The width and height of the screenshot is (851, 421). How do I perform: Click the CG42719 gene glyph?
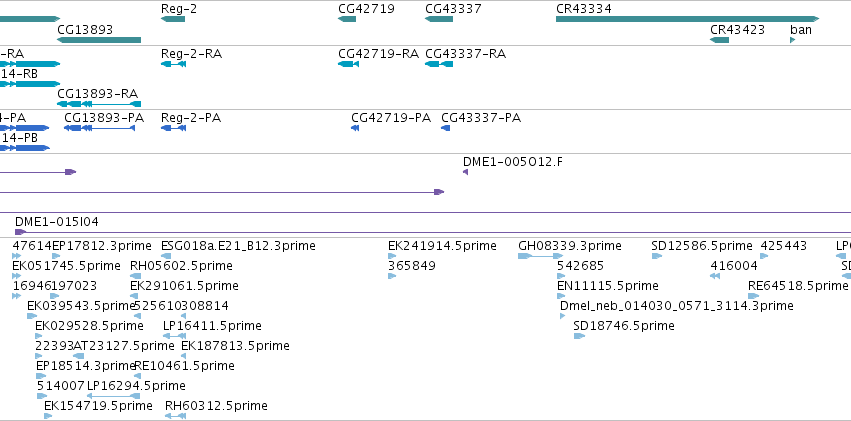(x=347, y=19)
